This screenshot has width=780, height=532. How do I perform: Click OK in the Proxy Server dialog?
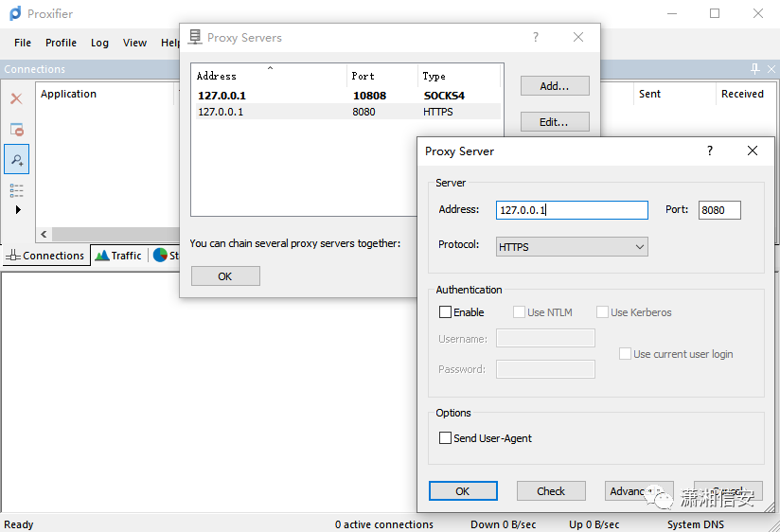[463, 491]
